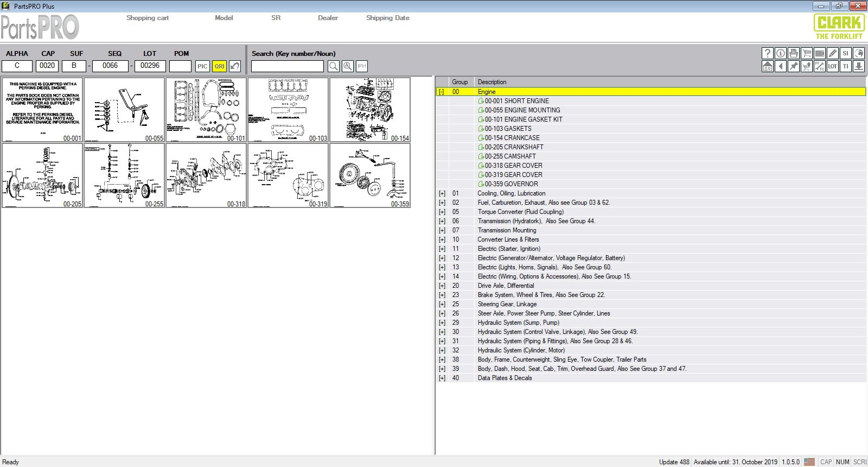Open thumbnail 00-359 governor diagram
Image resolution: width=868 pixels, height=467 pixels.
pos(370,175)
